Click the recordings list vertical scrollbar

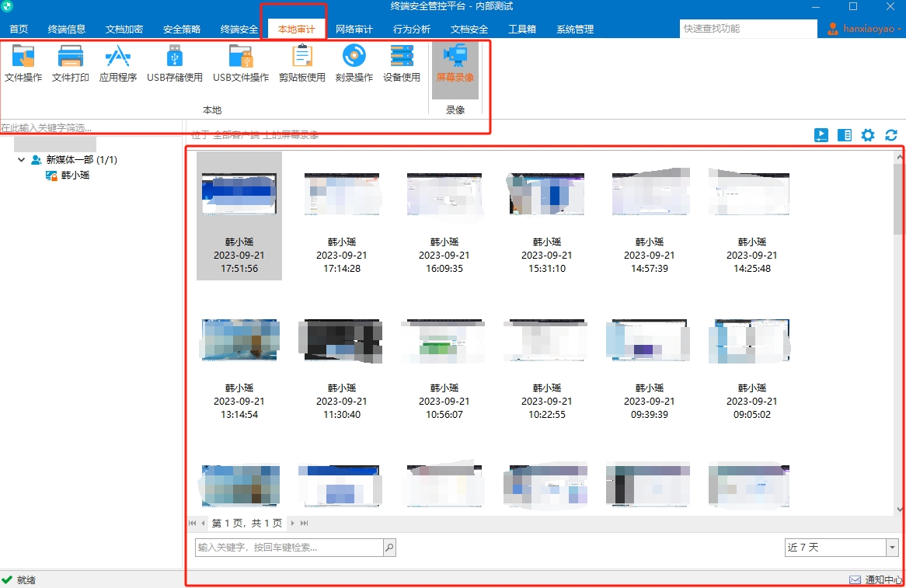point(898,199)
